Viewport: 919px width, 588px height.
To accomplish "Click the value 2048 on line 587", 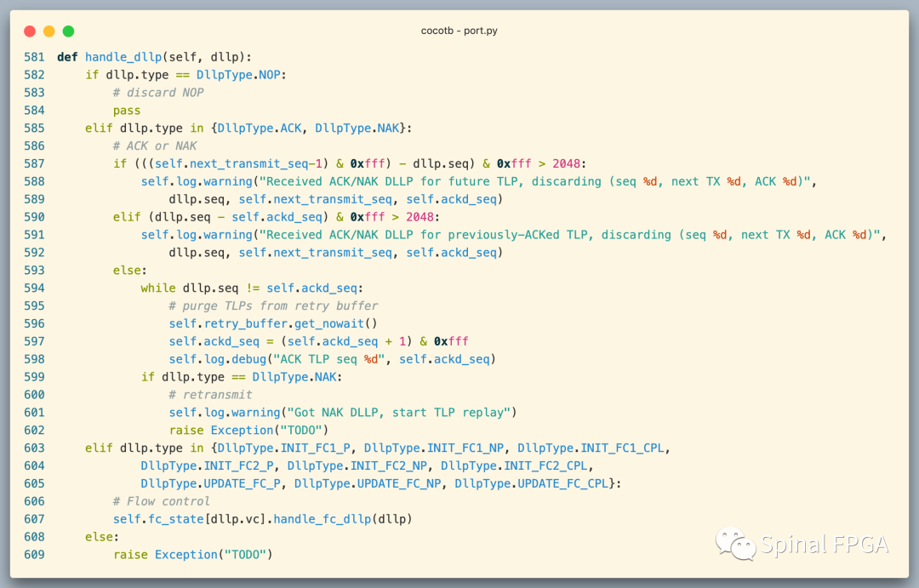I will click(566, 163).
